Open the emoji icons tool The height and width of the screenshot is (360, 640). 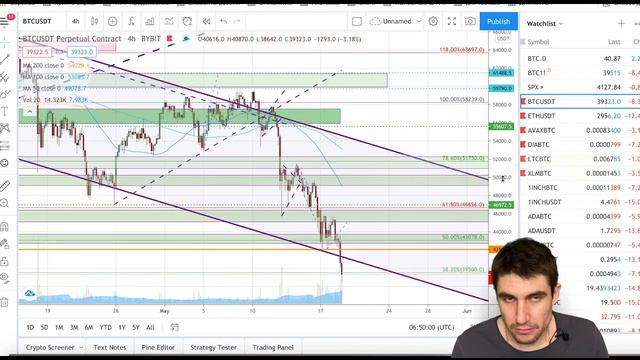tap(5, 163)
